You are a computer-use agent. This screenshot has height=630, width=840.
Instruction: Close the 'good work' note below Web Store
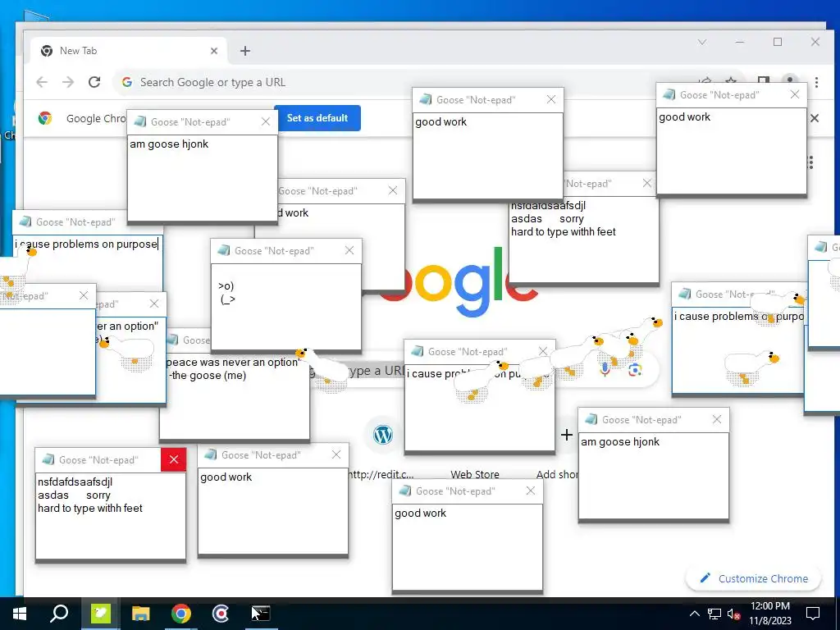pos(531,491)
